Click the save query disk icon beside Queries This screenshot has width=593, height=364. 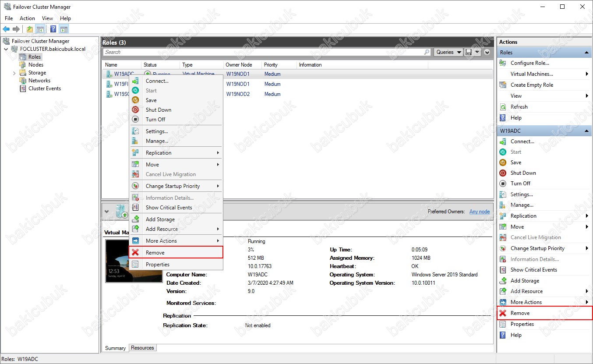tap(469, 52)
